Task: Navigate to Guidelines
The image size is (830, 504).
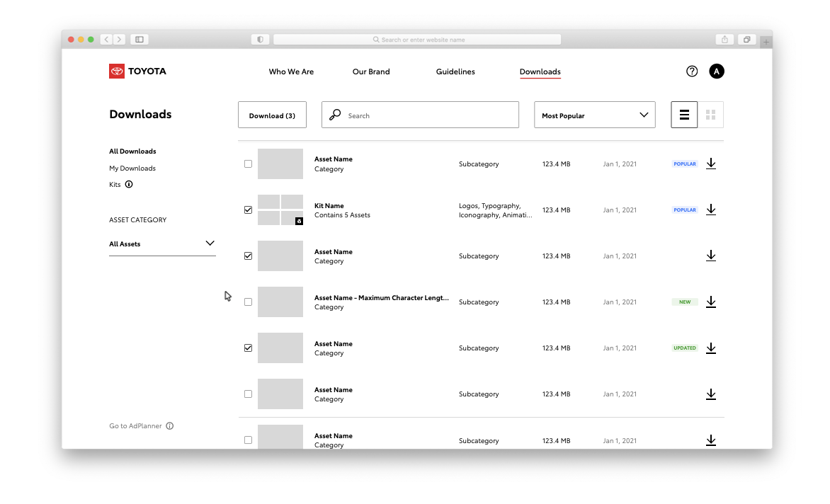Action: tap(455, 71)
